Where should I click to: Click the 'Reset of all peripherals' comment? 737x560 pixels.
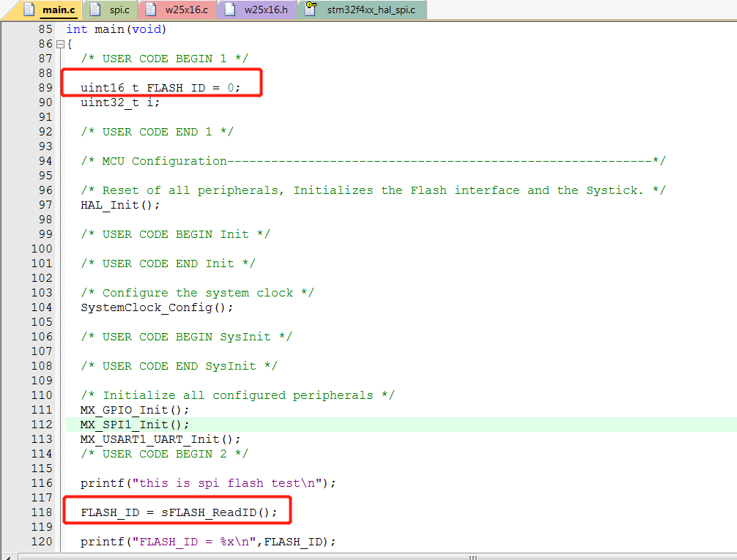click(x=373, y=190)
